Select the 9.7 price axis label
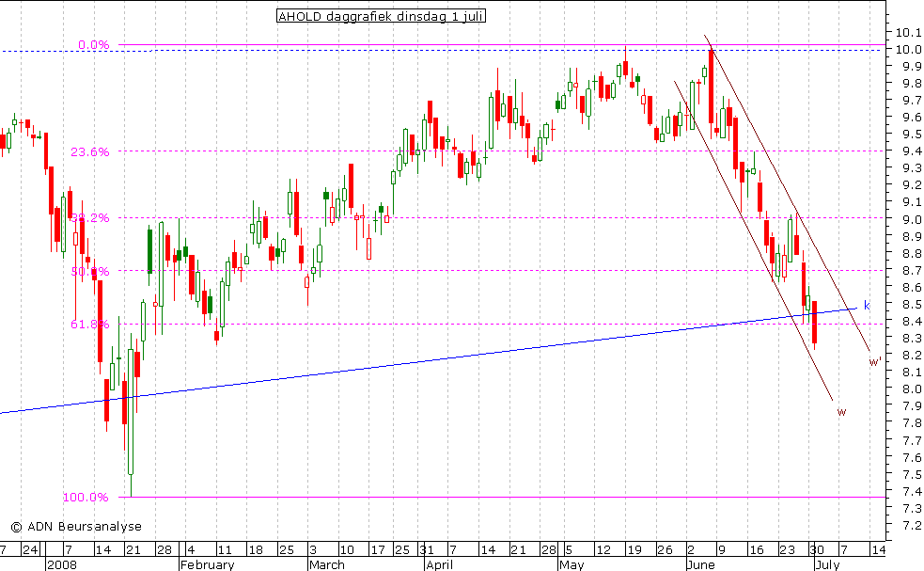The height and width of the screenshot is (571, 924). coord(912,101)
